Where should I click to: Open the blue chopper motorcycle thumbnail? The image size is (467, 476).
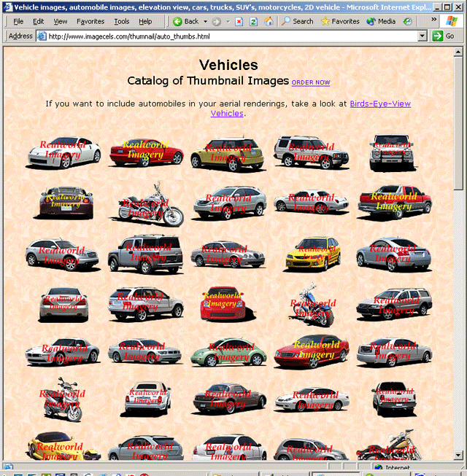[x=313, y=305]
